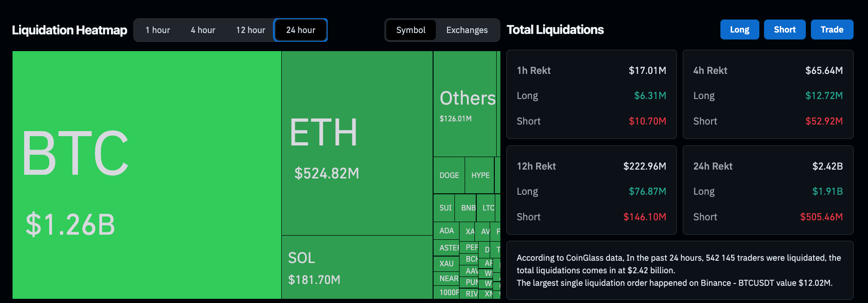Click the CoinGlass summary paragraph
This screenshot has width=868, height=303.
[x=679, y=270]
